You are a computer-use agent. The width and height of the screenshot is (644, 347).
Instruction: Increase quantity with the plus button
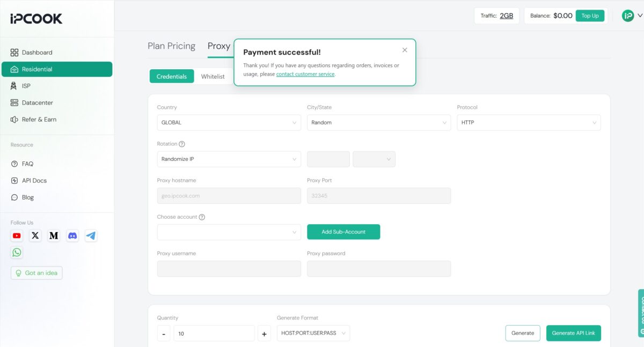(264, 334)
